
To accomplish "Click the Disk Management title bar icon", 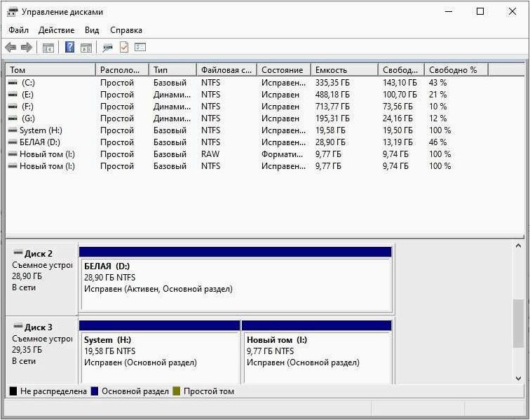I will (12, 12).
